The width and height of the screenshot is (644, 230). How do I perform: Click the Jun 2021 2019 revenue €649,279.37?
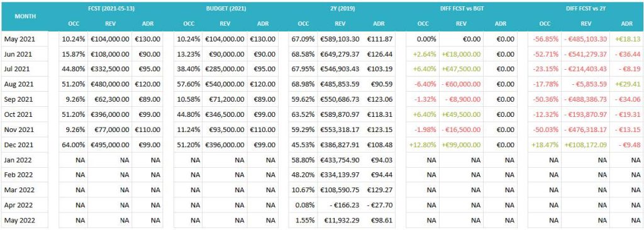coord(340,54)
